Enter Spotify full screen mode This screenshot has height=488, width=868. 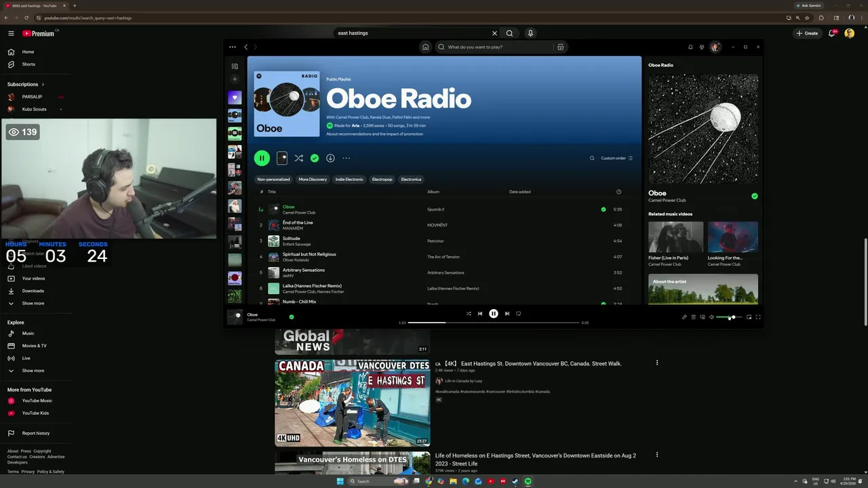click(x=758, y=317)
